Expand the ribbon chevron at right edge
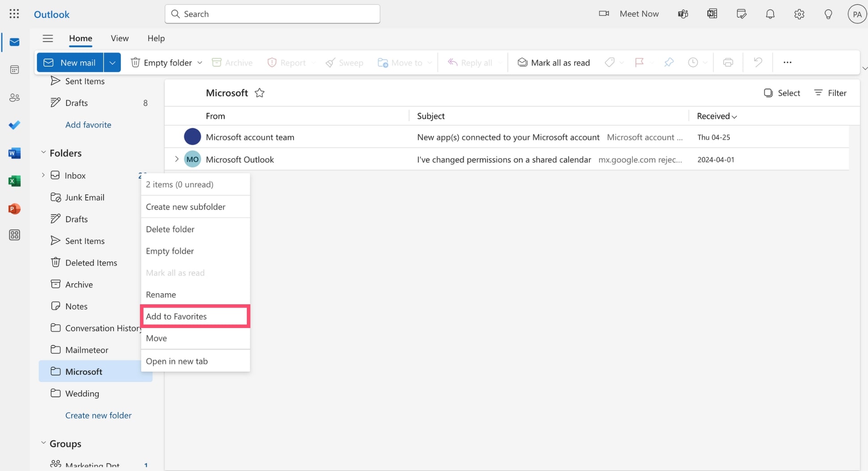 (x=864, y=68)
